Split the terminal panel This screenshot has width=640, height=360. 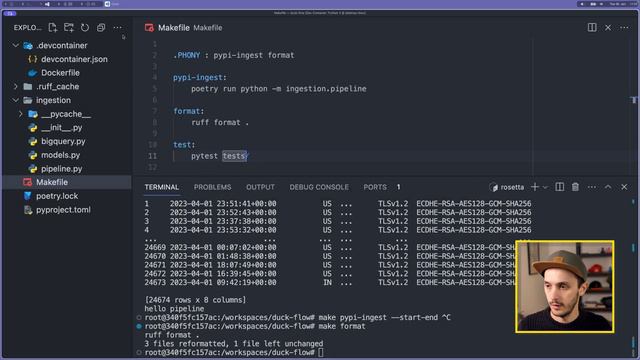[560, 187]
